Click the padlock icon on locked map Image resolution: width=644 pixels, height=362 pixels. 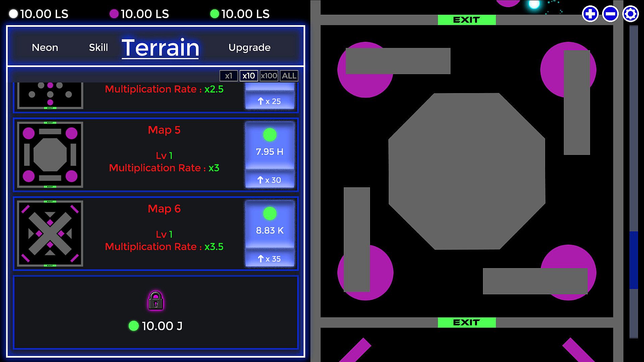[156, 301]
